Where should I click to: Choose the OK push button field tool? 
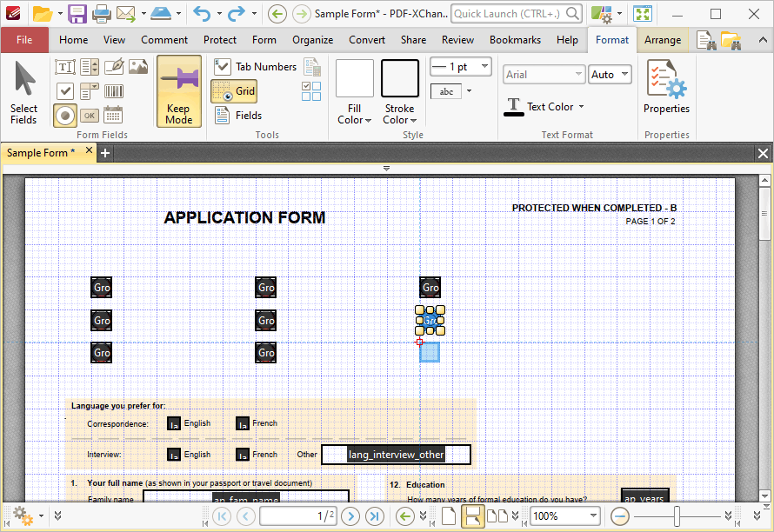coord(90,116)
